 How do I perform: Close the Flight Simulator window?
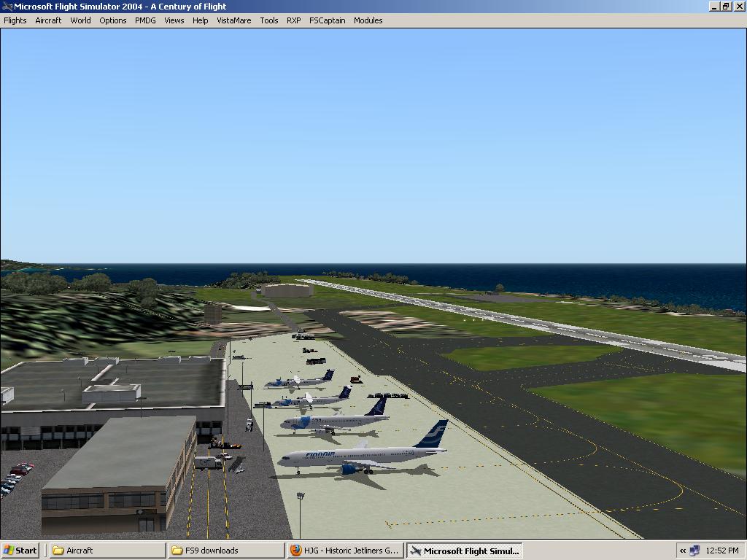point(738,7)
